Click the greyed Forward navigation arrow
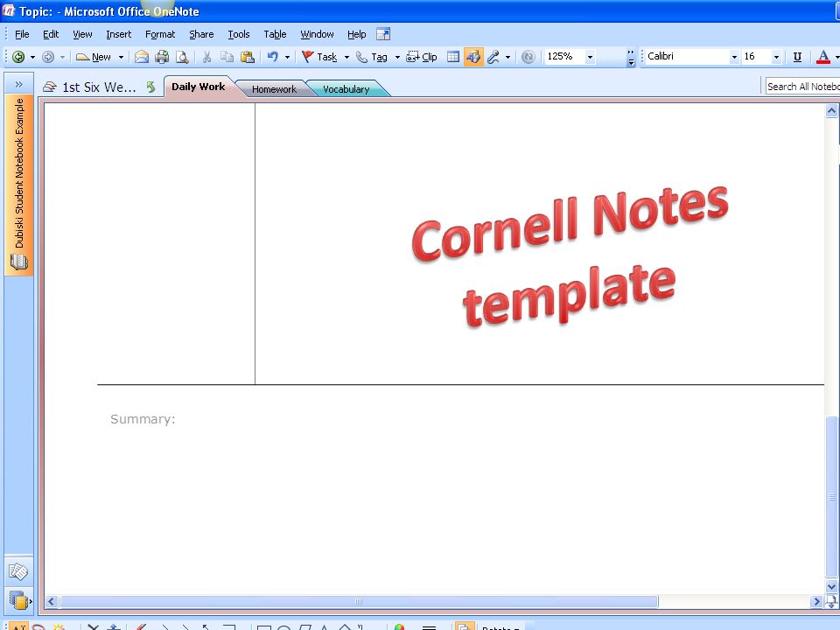The width and height of the screenshot is (840, 630). pyautogui.click(x=47, y=57)
